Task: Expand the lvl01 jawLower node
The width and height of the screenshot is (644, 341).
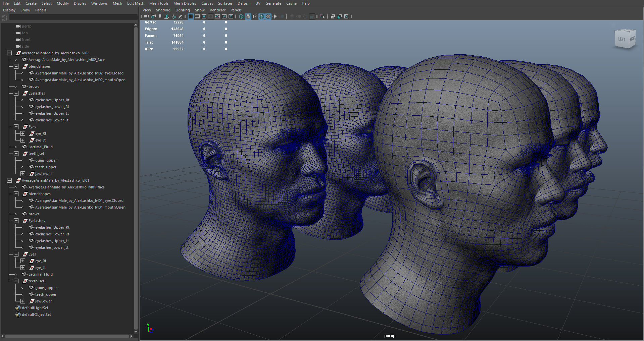Action: pos(23,301)
